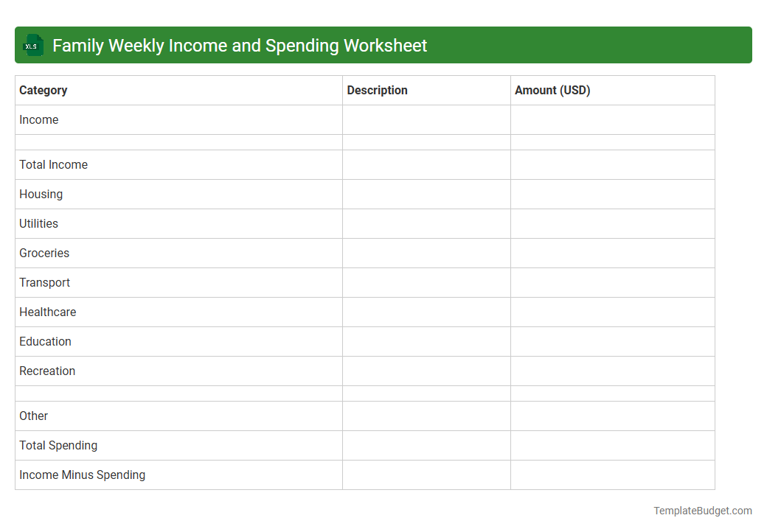Open the TemplateBudget.com link
The image size is (767, 532).
[x=701, y=510]
